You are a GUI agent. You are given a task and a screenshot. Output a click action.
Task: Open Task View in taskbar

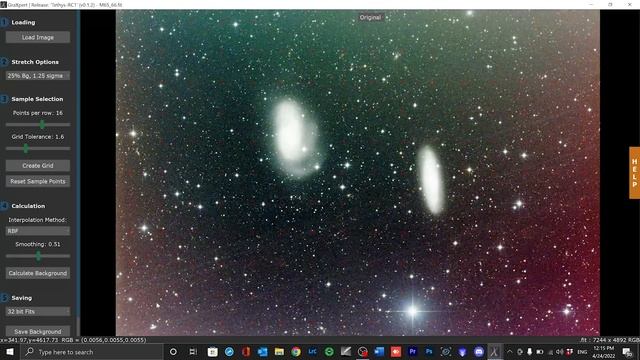[193, 352]
